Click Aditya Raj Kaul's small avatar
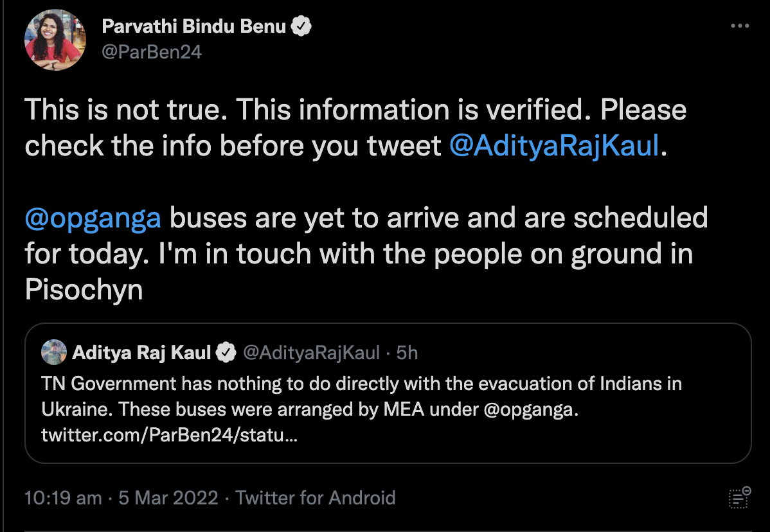Image resolution: width=770 pixels, height=532 pixels. (x=54, y=352)
